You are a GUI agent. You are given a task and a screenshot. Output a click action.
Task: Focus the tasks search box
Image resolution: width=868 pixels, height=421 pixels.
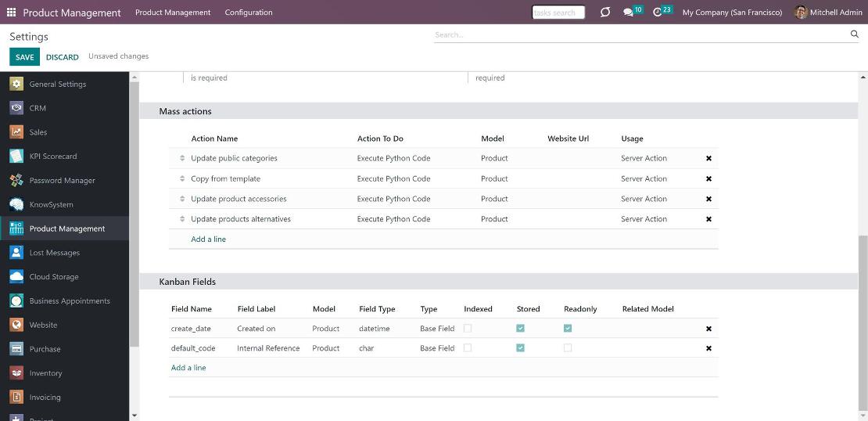(558, 13)
